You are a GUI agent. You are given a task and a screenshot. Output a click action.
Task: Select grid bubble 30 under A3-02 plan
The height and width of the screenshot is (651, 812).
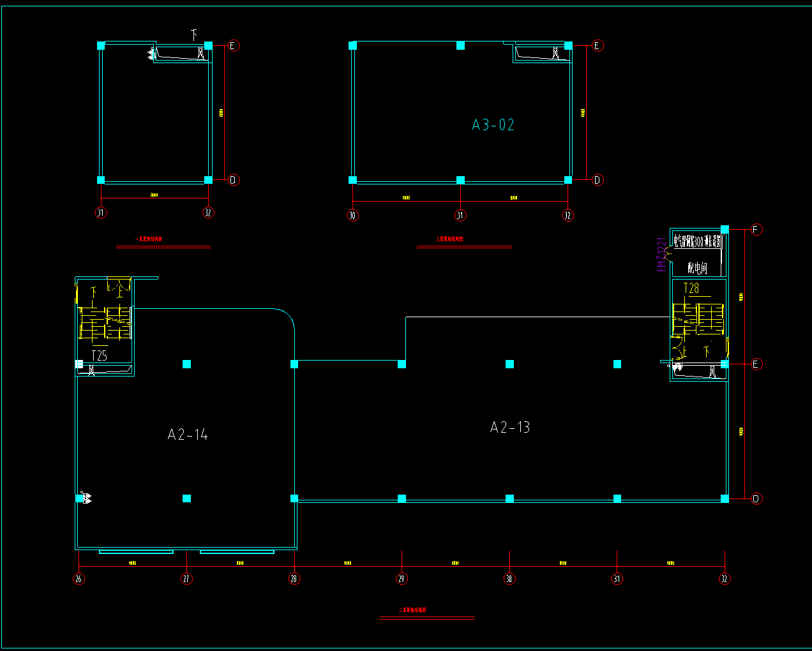point(352,216)
